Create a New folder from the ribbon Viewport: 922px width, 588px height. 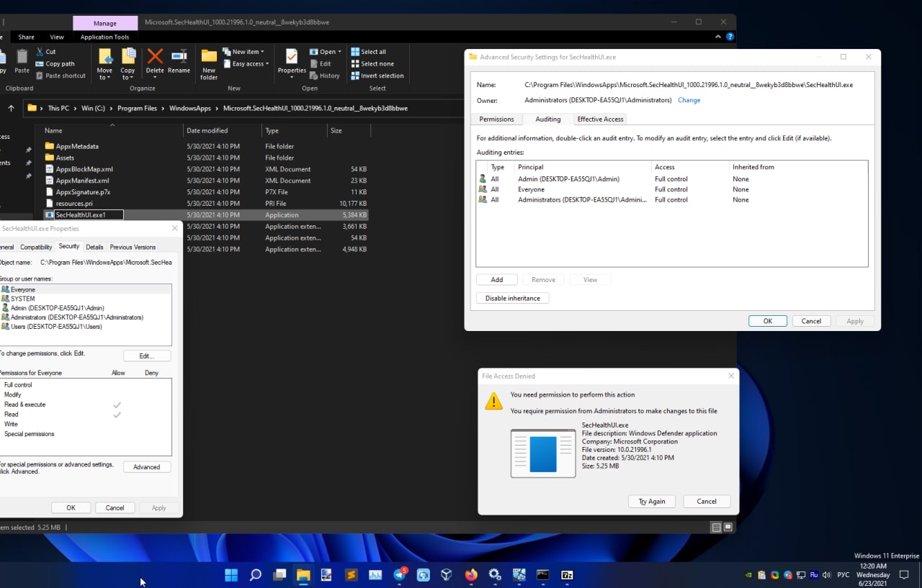[209, 64]
